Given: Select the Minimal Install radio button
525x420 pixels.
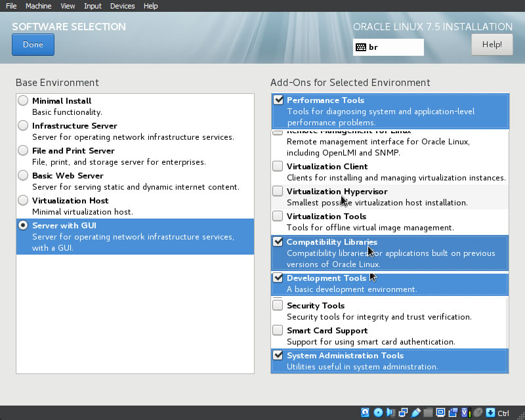Looking at the screenshot, I should (23, 100).
